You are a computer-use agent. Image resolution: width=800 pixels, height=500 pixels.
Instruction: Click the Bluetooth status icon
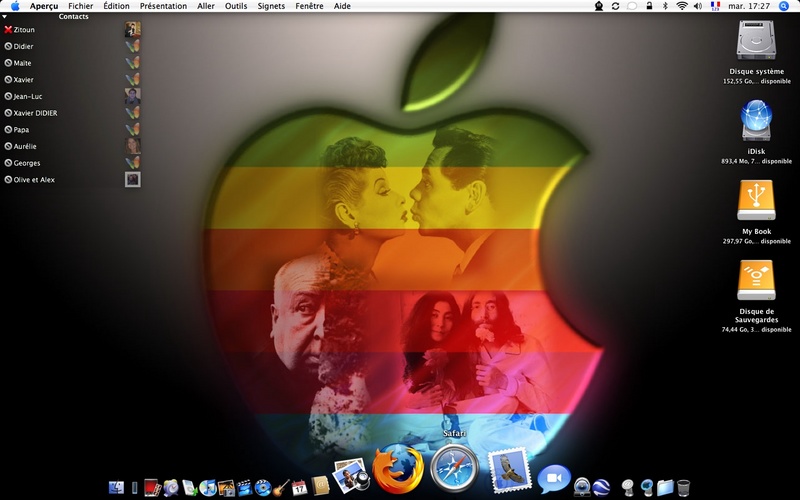[x=665, y=6]
